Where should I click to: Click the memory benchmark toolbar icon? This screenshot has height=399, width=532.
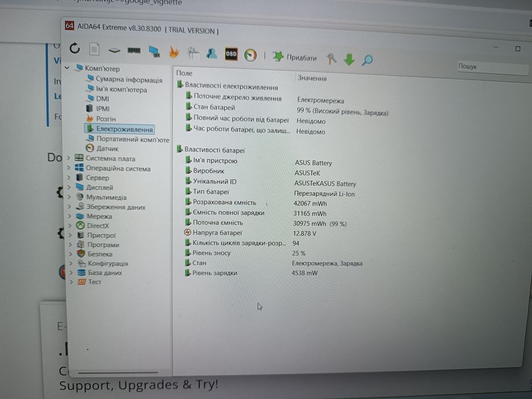coord(133,51)
